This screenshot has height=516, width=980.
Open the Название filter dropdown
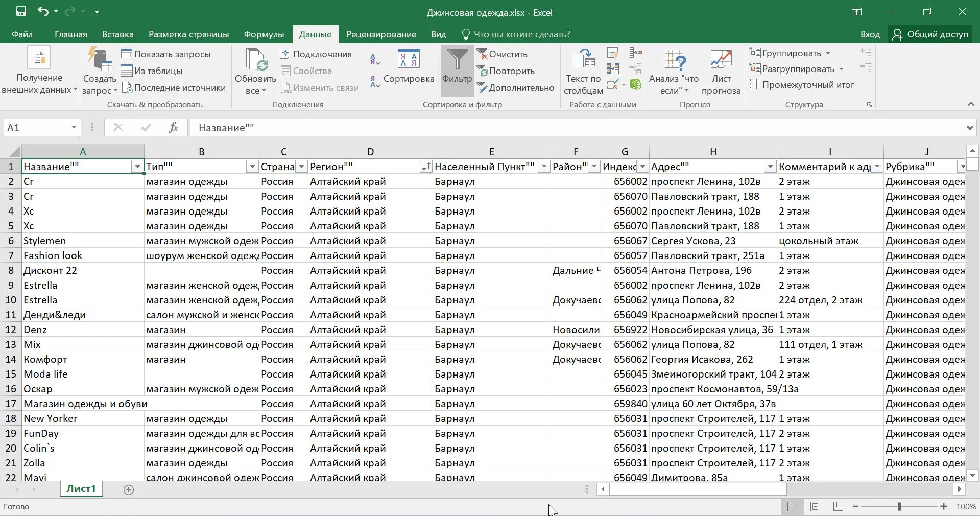(137, 167)
